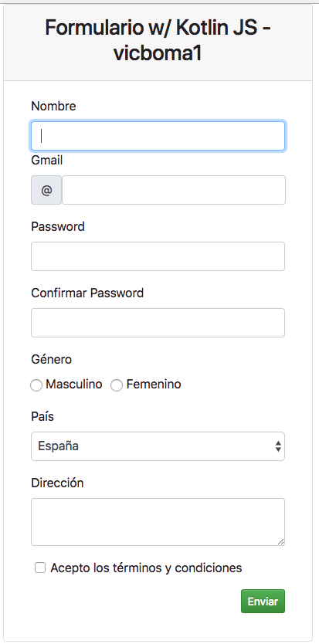Focus the Nombre text field
Image resolution: width=319 pixels, height=644 pixels.
(x=158, y=136)
